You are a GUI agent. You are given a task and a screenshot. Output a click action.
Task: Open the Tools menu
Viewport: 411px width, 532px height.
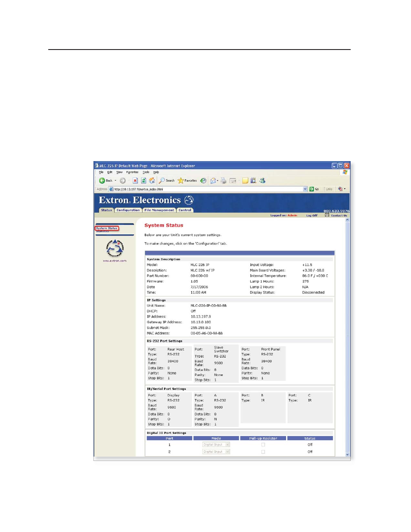[146, 172]
